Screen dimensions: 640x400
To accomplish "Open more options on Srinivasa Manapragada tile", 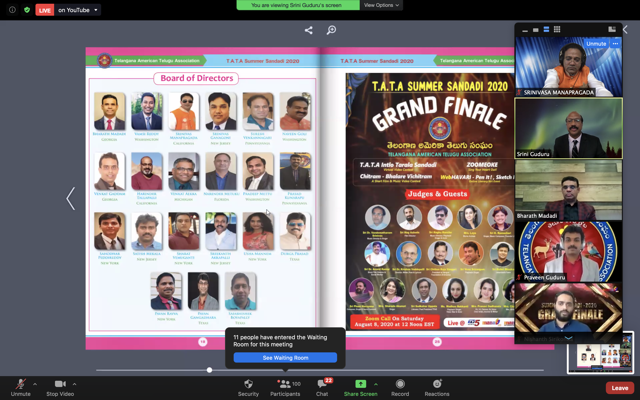I will [615, 43].
